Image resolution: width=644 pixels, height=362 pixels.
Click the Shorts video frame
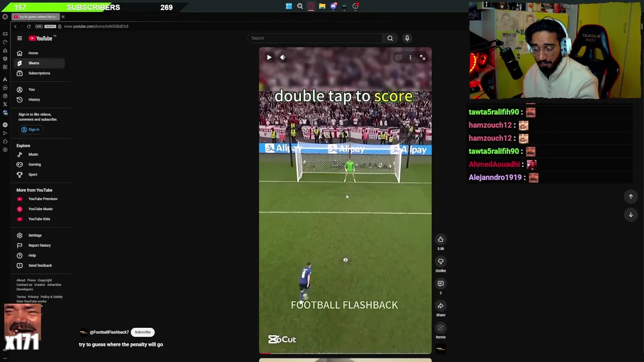click(x=345, y=201)
